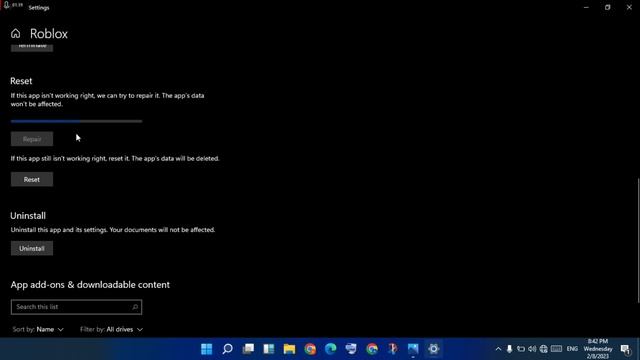Open network globe tray icon
The width and height of the screenshot is (640, 360).
pyautogui.click(x=543, y=349)
